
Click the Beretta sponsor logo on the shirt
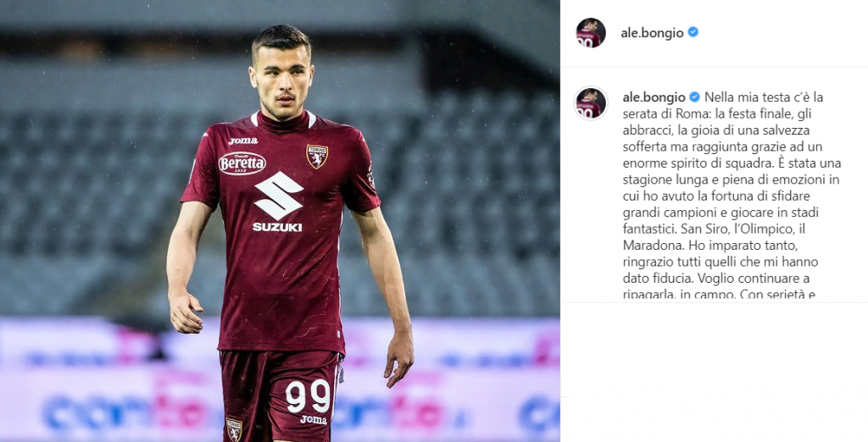tap(242, 163)
